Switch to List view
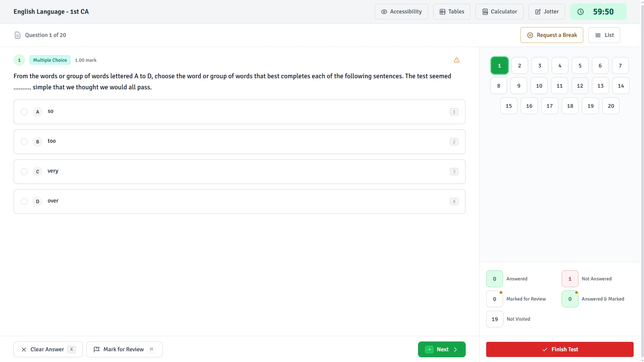 pyautogui.click(x=604, y=35)
